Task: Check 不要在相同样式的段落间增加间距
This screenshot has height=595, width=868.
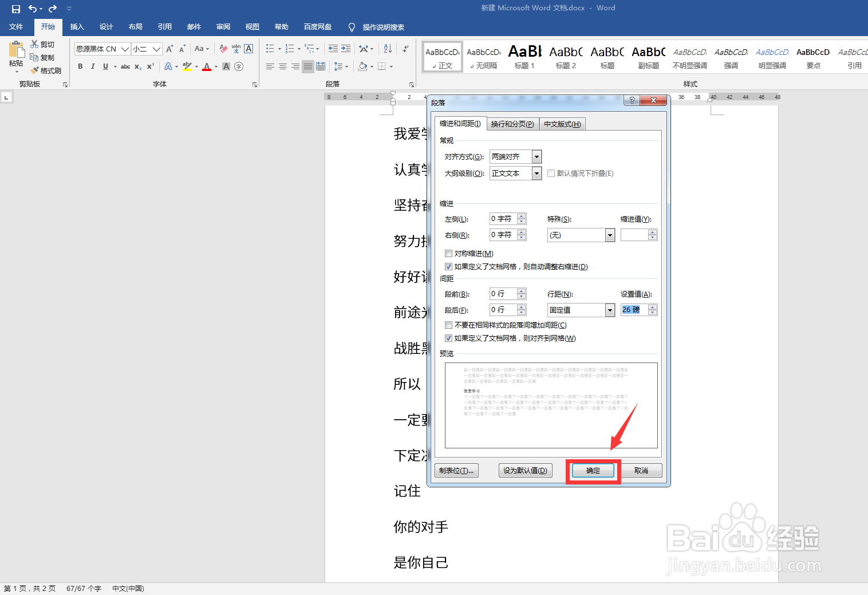Action: [449, 325]
